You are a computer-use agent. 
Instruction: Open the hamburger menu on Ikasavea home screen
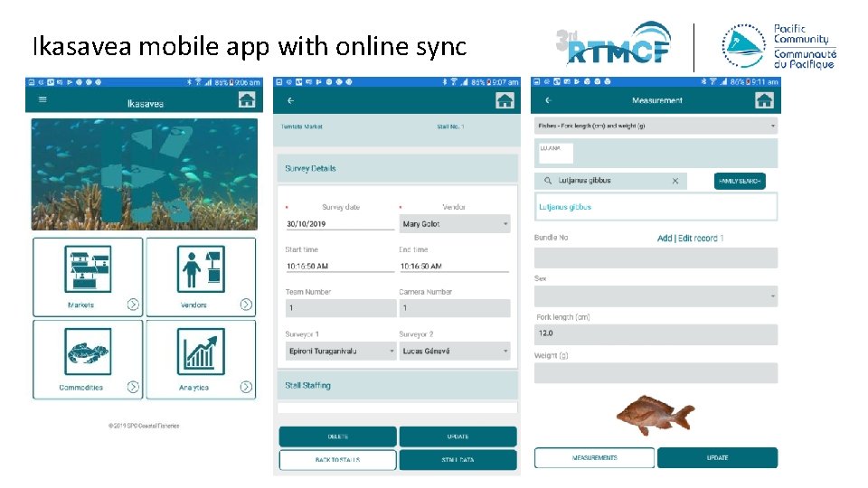pos(42,99)
